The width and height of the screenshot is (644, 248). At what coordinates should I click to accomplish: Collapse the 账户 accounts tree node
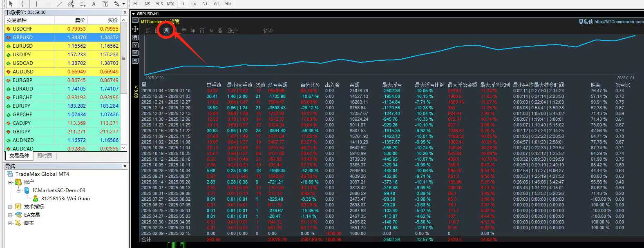pos(10,182)
